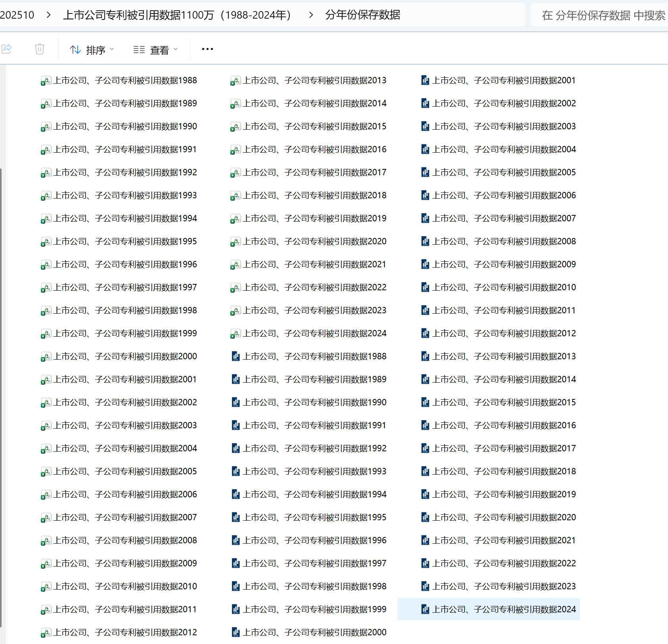Click the Stata icon of the 2001 data file
The height and width of the screenshot is (644, 668).
[425, 80]
